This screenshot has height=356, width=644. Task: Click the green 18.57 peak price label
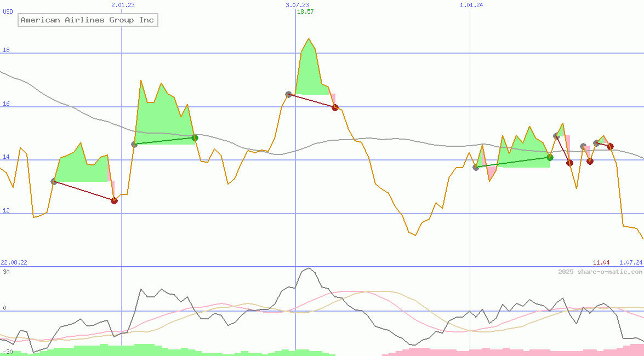[x=305, y=12]
